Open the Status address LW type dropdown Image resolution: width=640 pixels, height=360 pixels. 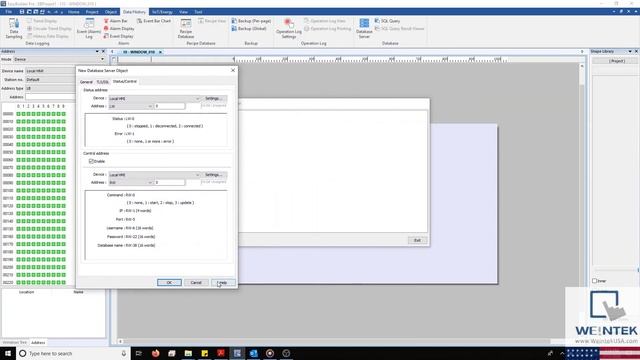pyautogui.click(x=131, y=106)
